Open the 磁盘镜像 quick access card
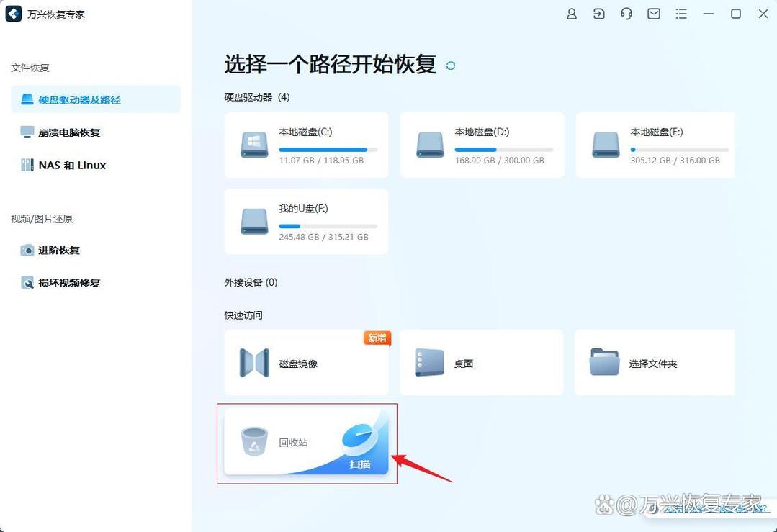777x532 pixels. tap(306, 362)
